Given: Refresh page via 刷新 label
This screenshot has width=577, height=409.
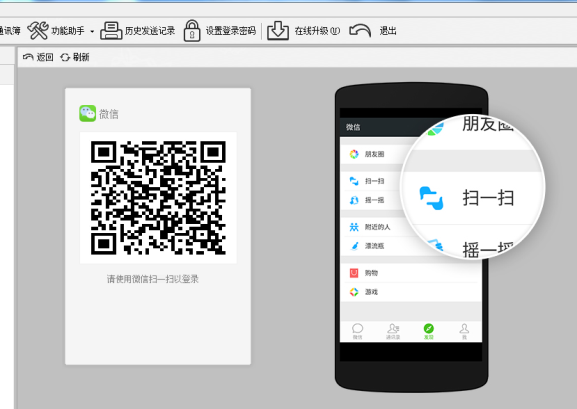Looking at the screenshot, I should (x=81, y=57).
